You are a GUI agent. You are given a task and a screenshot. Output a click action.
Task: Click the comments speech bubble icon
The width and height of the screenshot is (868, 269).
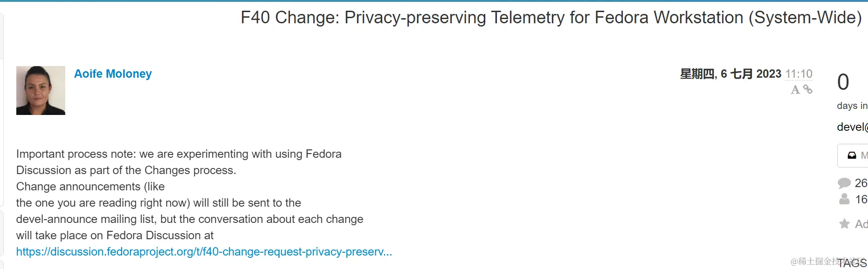coord(844,183)
